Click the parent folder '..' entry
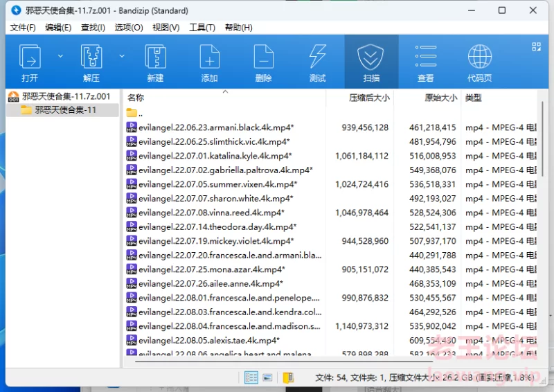 [x=134, y=113]
